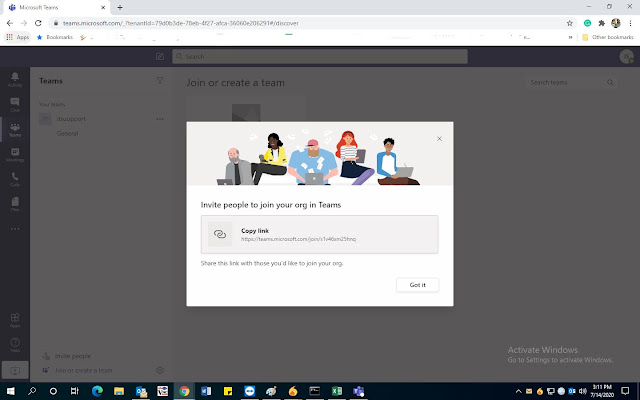Open the Windows notification center
Viewport: 640px width, 400px height.
pyautogui.click(x=625, y=391)
